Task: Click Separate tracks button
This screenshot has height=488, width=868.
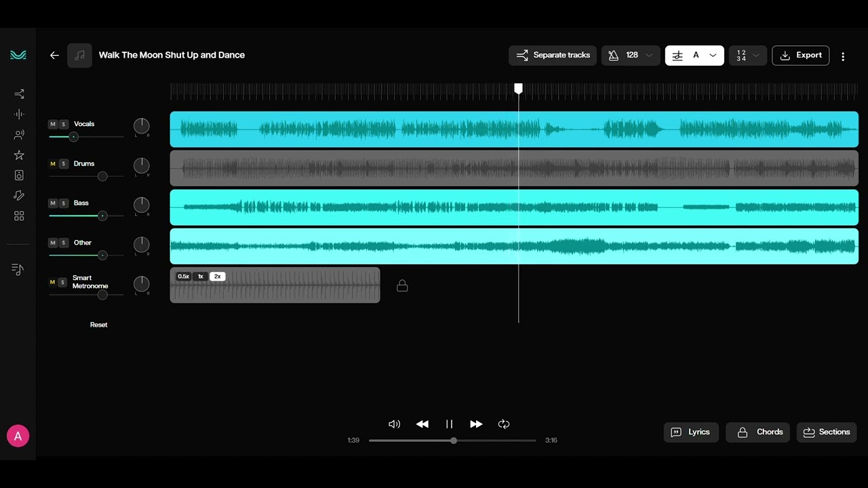Action: tap(553, 56)
